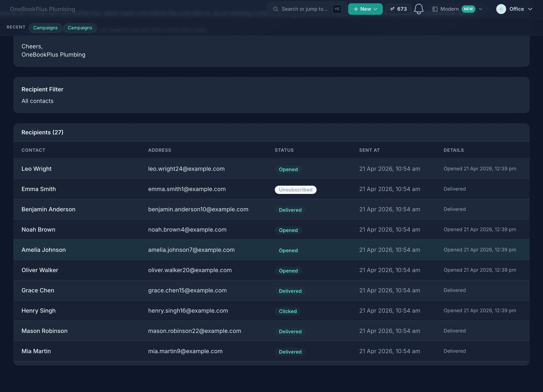
Task: Click the address henry.singh16@example.com
Action: tap(188, 311)
